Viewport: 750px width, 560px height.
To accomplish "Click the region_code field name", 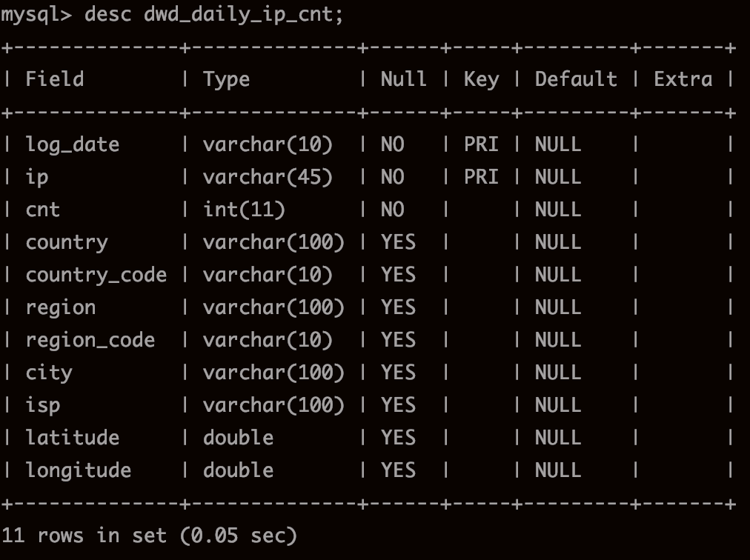I will tap(90, 341).
